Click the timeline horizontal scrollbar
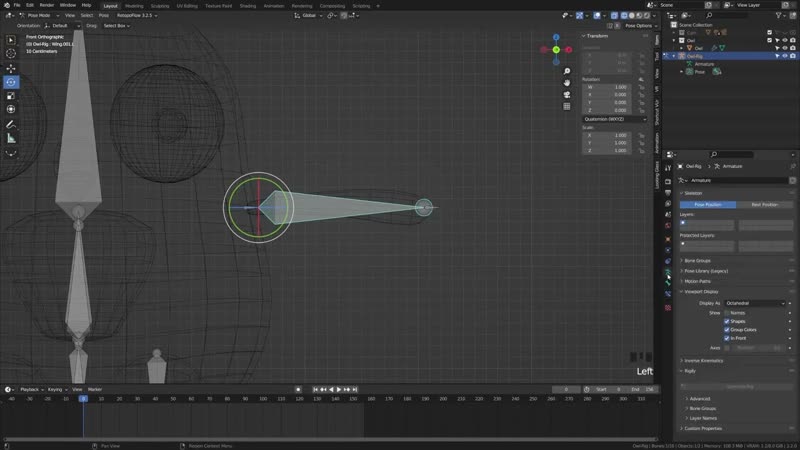This screenshot has height=450, width=800. click(x=330, y=439)
